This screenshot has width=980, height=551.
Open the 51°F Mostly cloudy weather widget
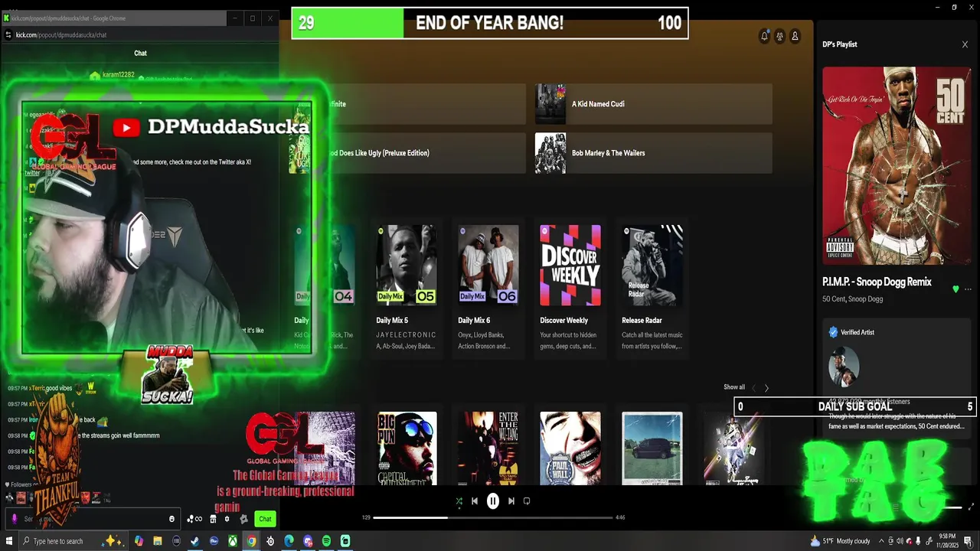[840, 541]
